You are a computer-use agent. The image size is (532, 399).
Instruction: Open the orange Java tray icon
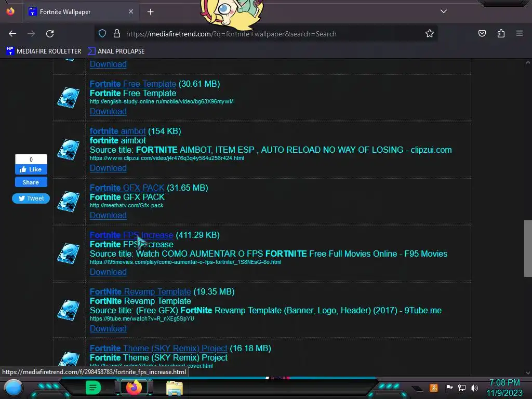tap(434, 388)
